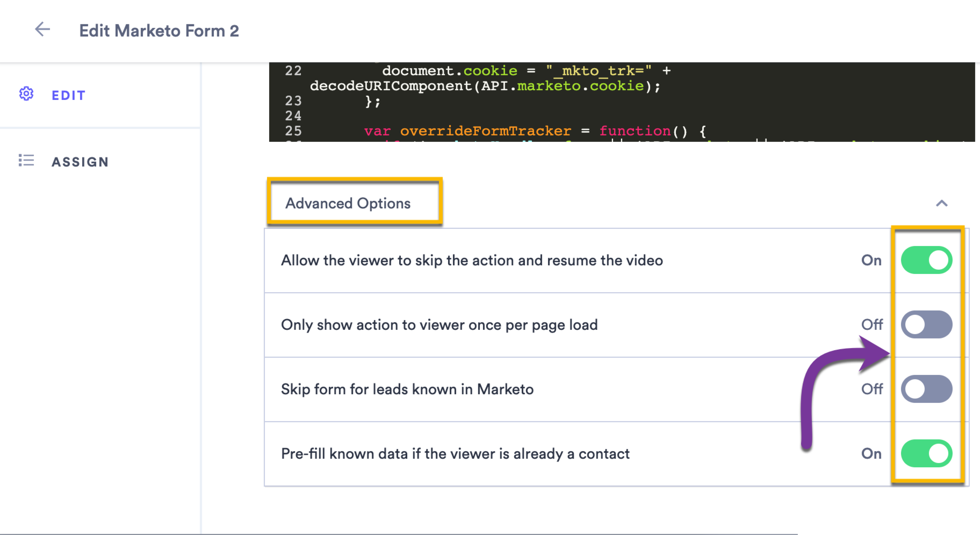The image size is (980, 535).
Task: Disable skipping the action and resuming video
Action: coord(927,260)
